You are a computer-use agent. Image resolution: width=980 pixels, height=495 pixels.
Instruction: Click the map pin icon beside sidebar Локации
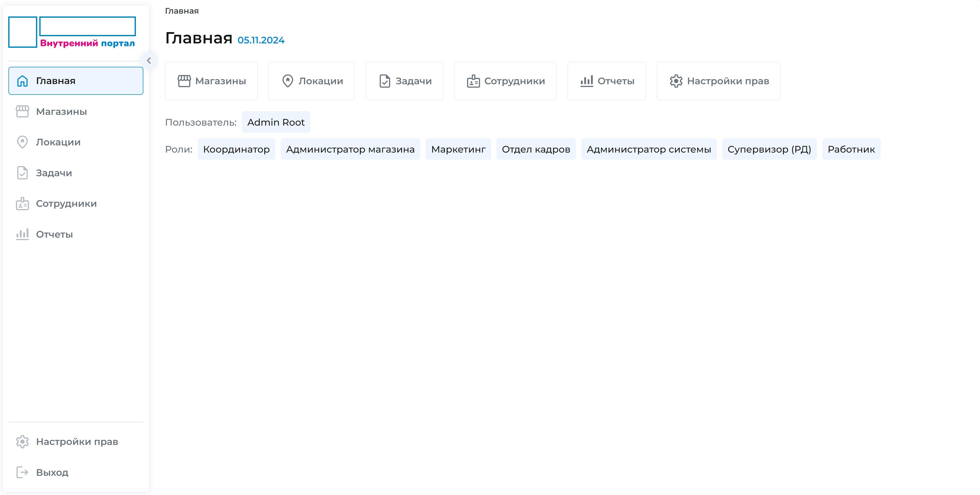click(x=22, y=142)
